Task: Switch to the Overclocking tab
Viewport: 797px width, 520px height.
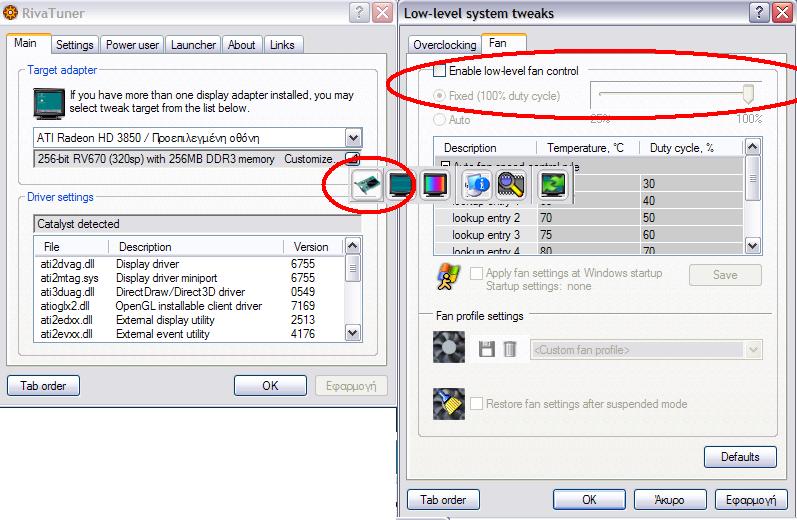Action: (x=444, y=45)
